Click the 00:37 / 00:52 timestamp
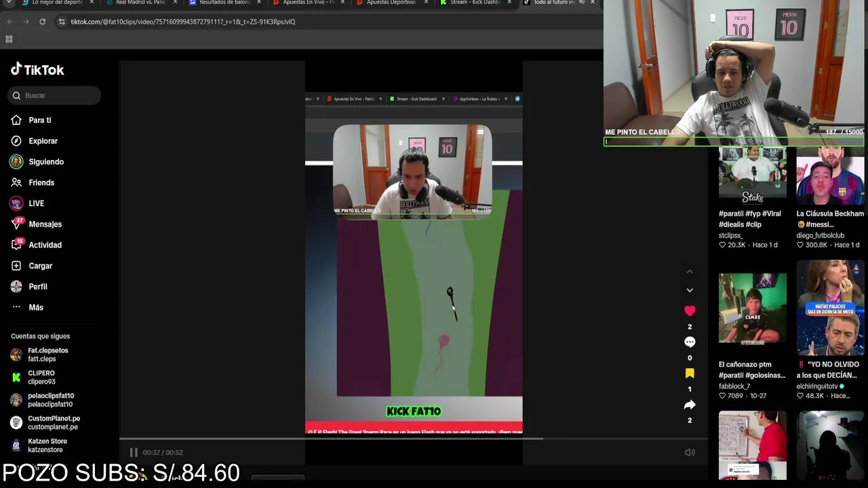The image size is (868, 488). [163, 452]
